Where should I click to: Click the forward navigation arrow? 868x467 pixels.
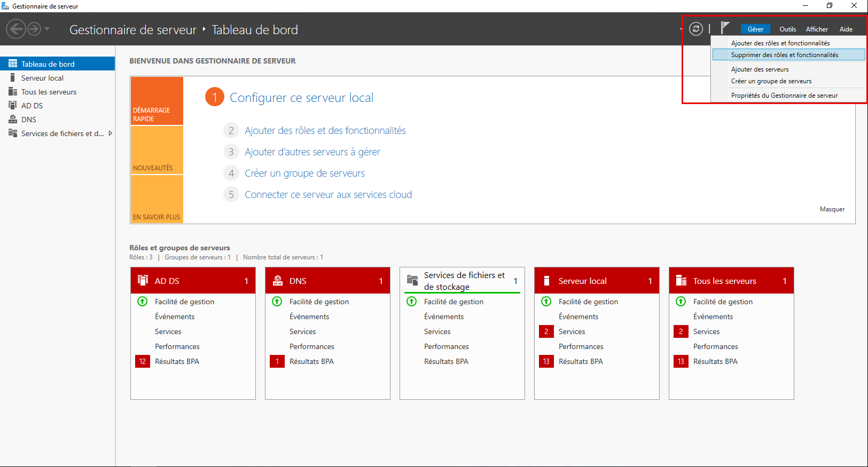(x=34, y=29)
